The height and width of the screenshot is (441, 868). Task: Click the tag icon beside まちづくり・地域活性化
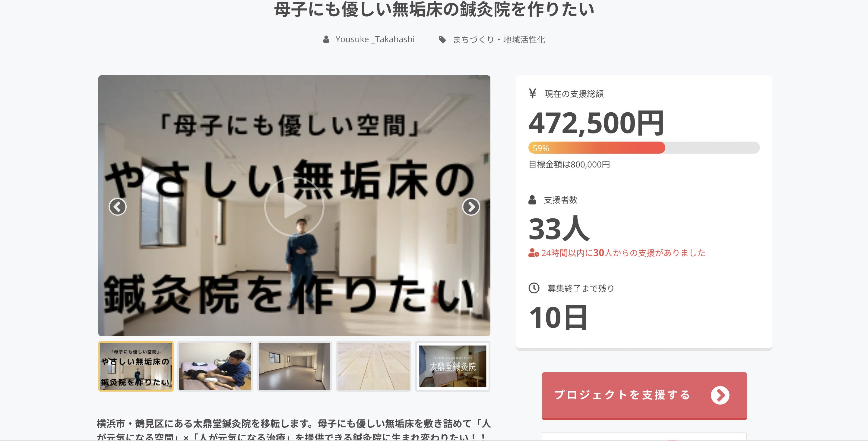(x=442, y=40)
